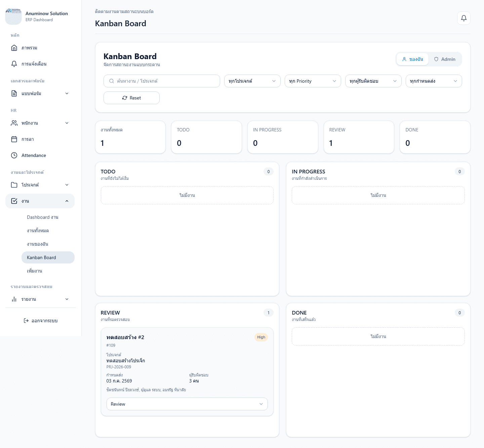
Task: Open Attendance menu item
Action: click(40, 155)
